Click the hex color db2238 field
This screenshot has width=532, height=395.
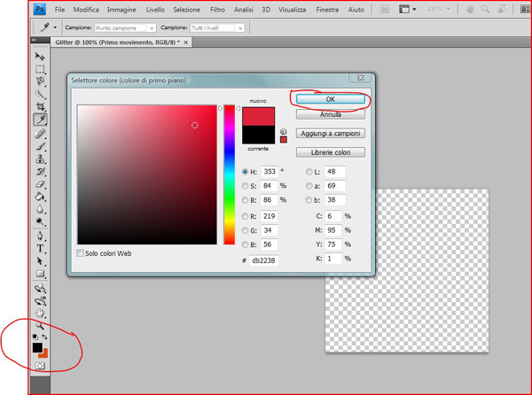pos(263,260)
